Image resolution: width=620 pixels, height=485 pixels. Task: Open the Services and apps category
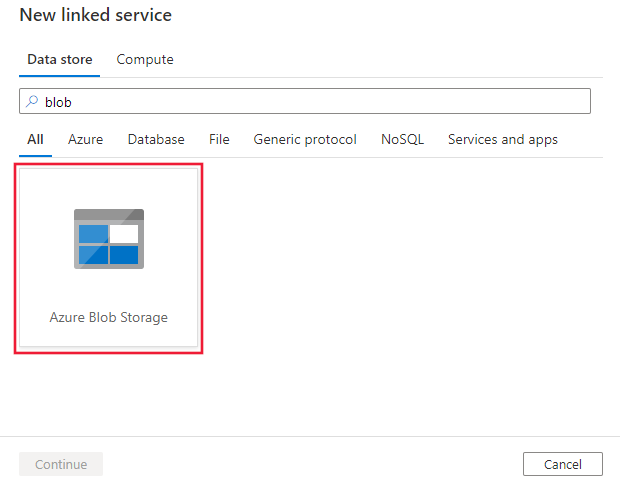tap(502, 140)
